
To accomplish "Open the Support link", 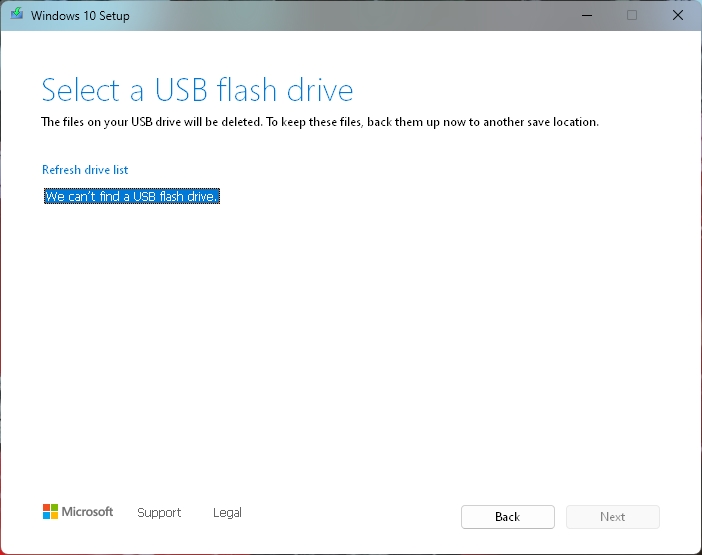I will [x=159, y=512].
